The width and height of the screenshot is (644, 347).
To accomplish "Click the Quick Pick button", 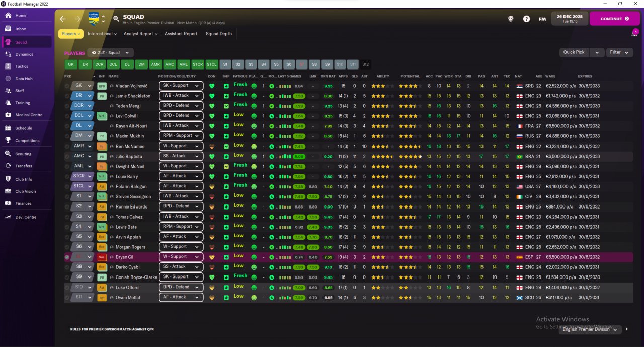I will tap(574, 52).
